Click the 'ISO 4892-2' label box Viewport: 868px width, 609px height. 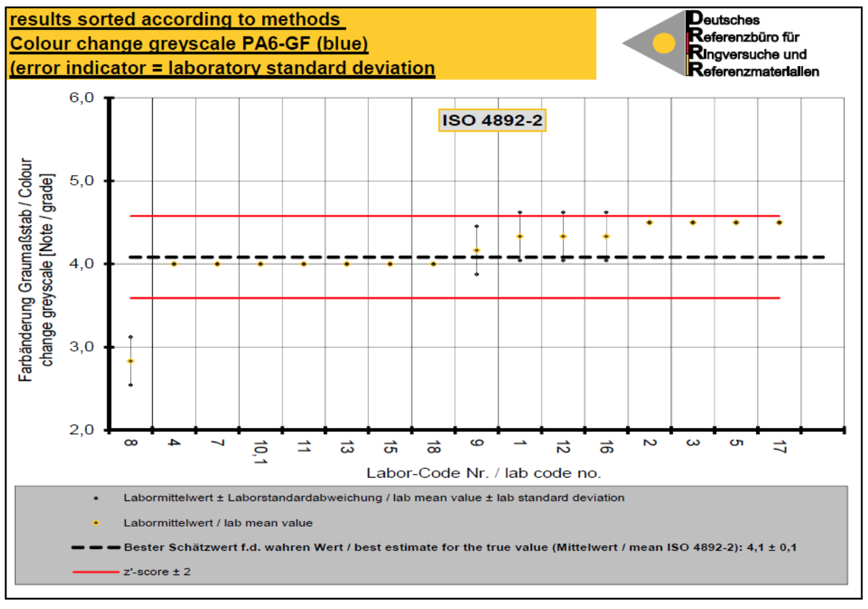point(492,120)
